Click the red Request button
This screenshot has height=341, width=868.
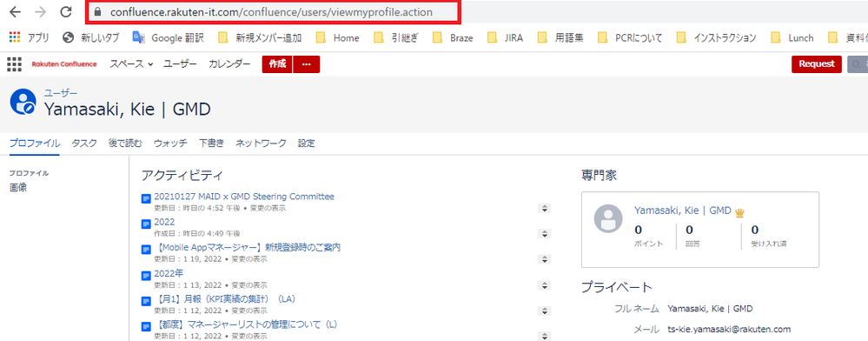click(x=817, y=64)
